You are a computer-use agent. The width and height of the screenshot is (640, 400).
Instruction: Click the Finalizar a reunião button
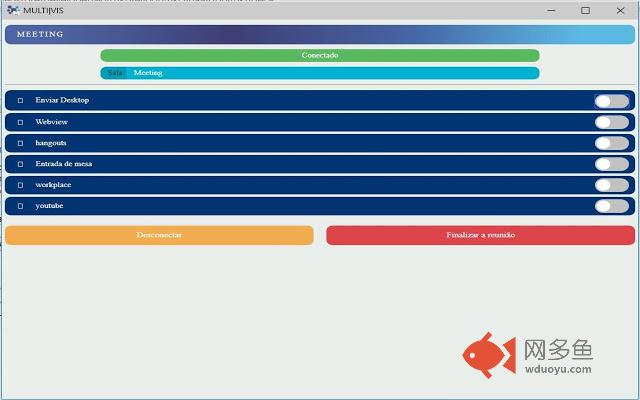click(x=480, y=235)
